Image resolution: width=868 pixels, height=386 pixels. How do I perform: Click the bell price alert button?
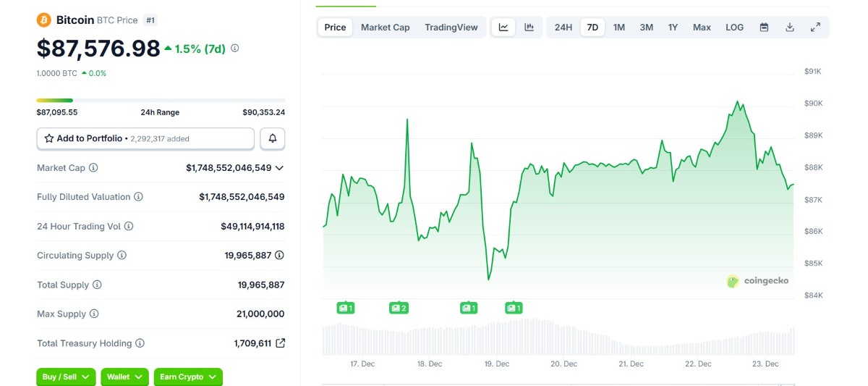273,138
